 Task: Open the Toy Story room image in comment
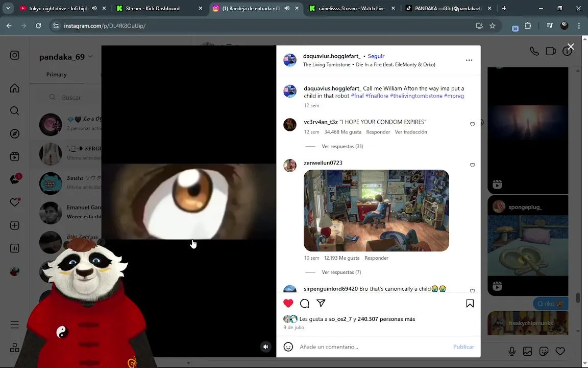pos(376,210)
